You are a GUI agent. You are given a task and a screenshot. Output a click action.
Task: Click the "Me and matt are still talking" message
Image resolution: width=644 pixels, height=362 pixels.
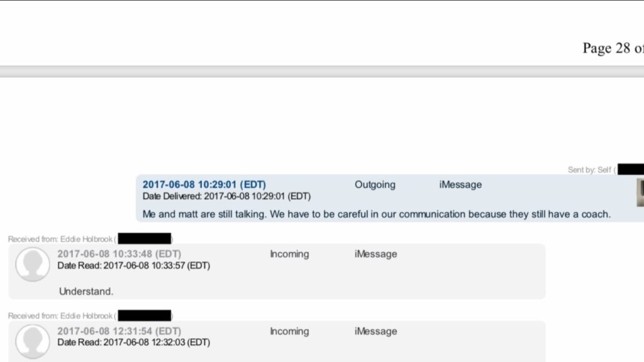(x=376, y=214)
